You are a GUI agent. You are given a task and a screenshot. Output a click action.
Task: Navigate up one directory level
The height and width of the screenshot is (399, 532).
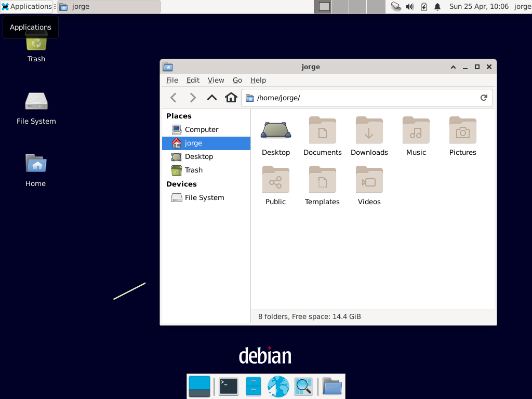pos(211,97)
